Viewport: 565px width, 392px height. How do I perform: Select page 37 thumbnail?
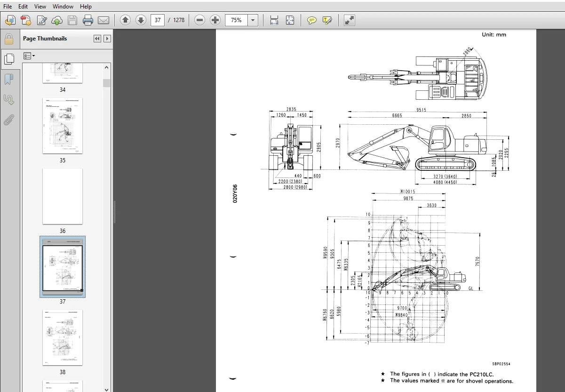(x=63, y=266)
